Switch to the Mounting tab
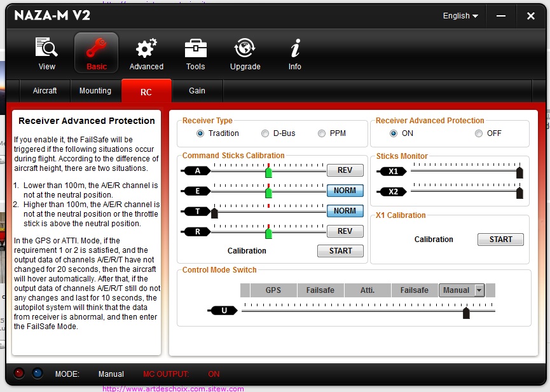This screenshot has height=392, width=550. [x=95, y=91]
